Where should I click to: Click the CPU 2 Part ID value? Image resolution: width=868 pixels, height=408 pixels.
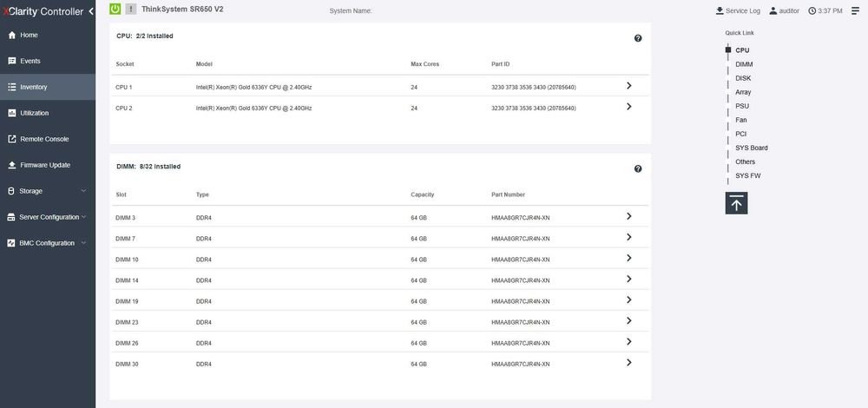[534, 109]
